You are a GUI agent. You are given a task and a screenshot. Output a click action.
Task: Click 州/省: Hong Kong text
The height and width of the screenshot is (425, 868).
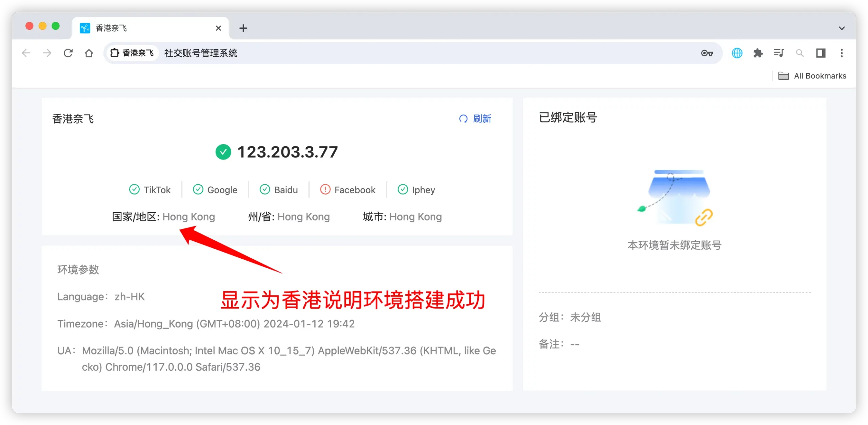(x=289, y=217)
